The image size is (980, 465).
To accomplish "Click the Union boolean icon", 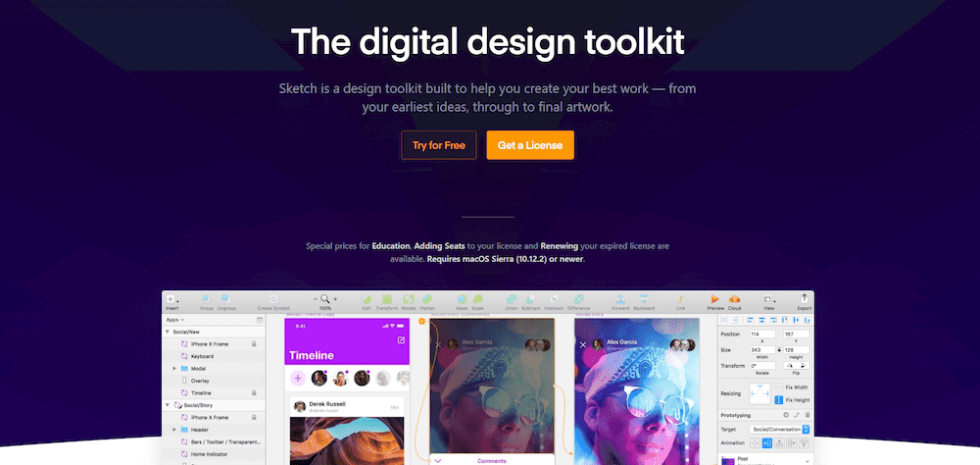I will [x=511, y=299].
